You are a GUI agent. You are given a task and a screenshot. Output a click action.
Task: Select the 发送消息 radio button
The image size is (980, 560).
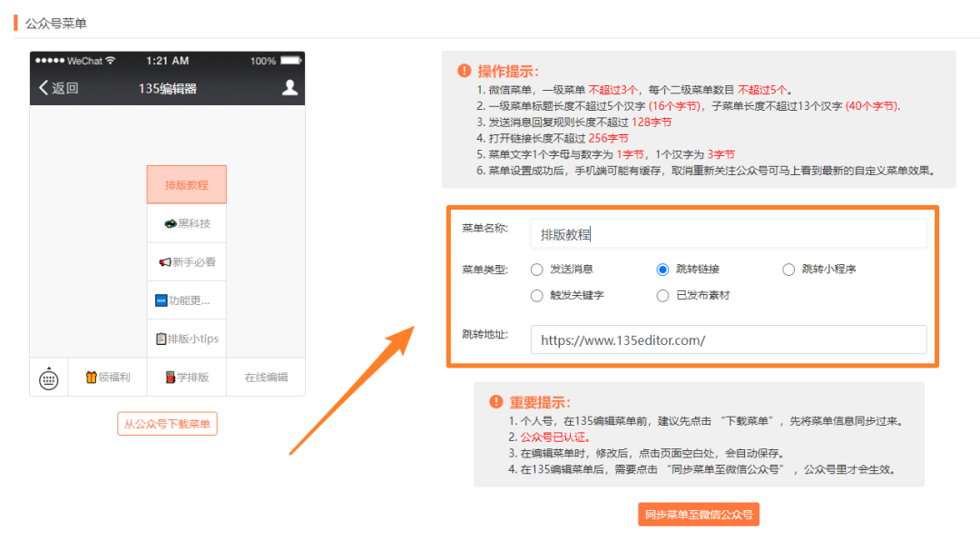tap(537, 270)
